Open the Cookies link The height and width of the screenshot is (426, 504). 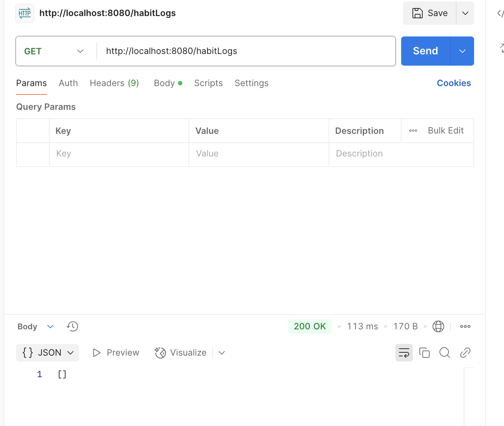(x=454, y=83)
